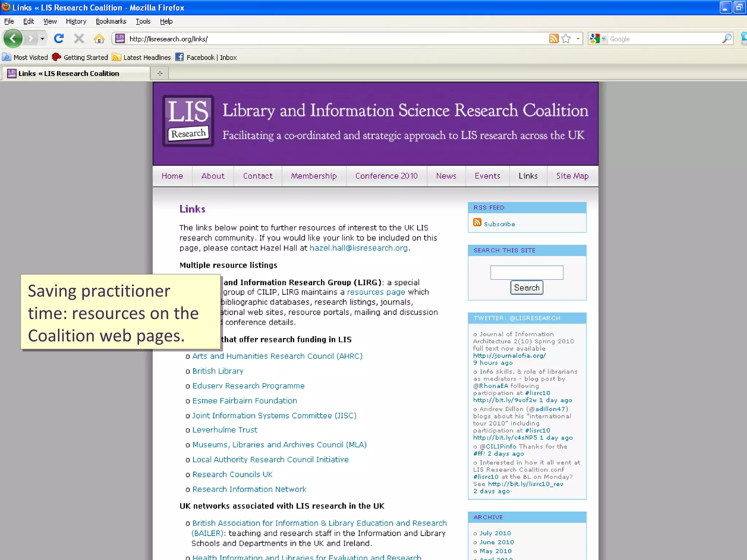747x560 pixels.
Task: Bookmark this page with the star icon
Action: (x=566, y=38)
